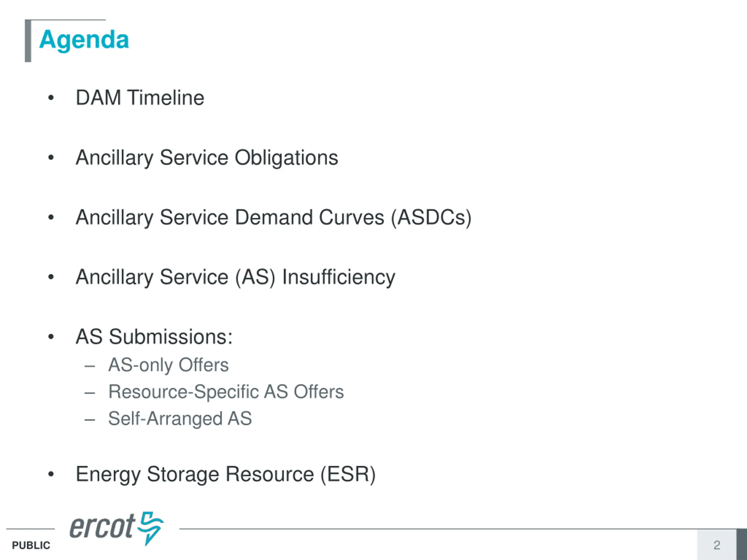Click the gray vertical bar beside Agenda
This screenshot has height=560, width=747.
28,41
